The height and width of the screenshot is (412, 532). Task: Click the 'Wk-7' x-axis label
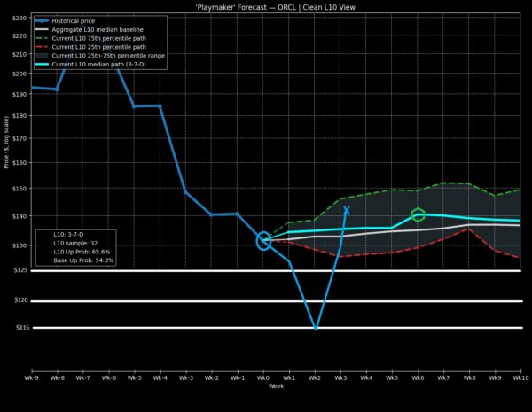coord(82,377)
